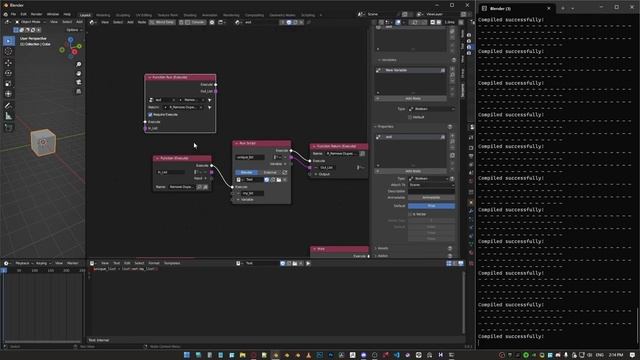This screenshot has width=640, height=360.
Task: Open folder icon in Run Script node
Action: pos(279,180)
